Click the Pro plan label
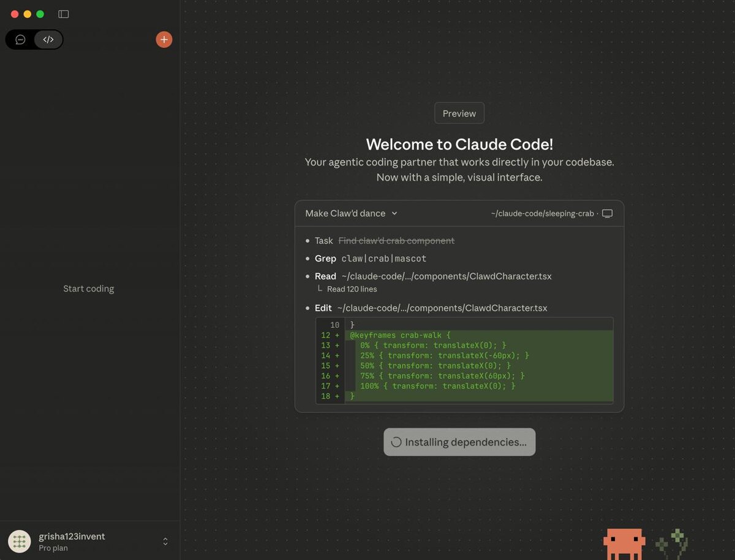This screenshot has width=735, height=560. coord(53,548)
